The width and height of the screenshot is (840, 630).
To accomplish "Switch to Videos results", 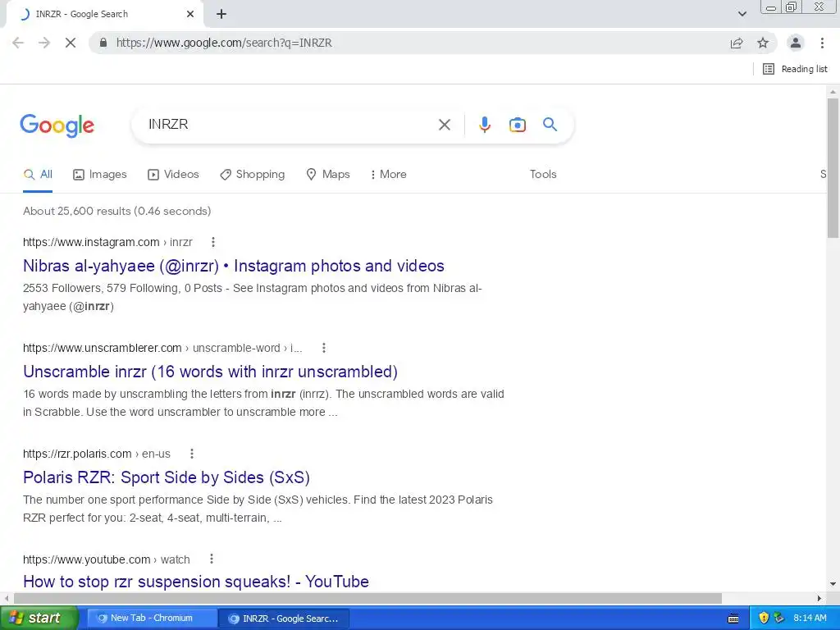I will pos(173,175).
